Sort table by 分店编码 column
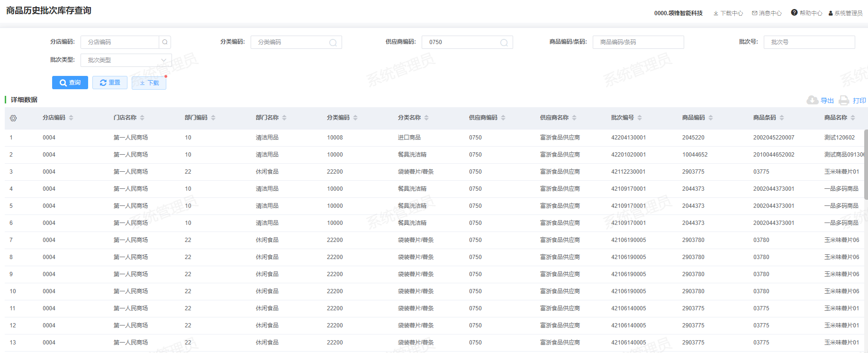Screen dimensions: 868x353 71,118
